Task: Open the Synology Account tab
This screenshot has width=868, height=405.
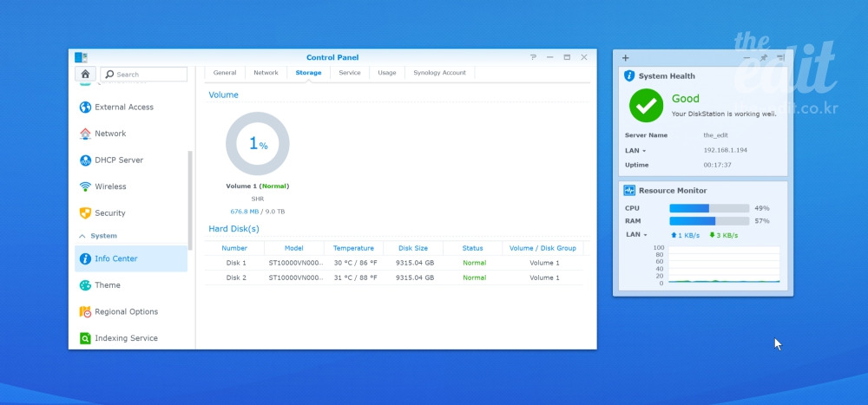Action: [439, 73]
